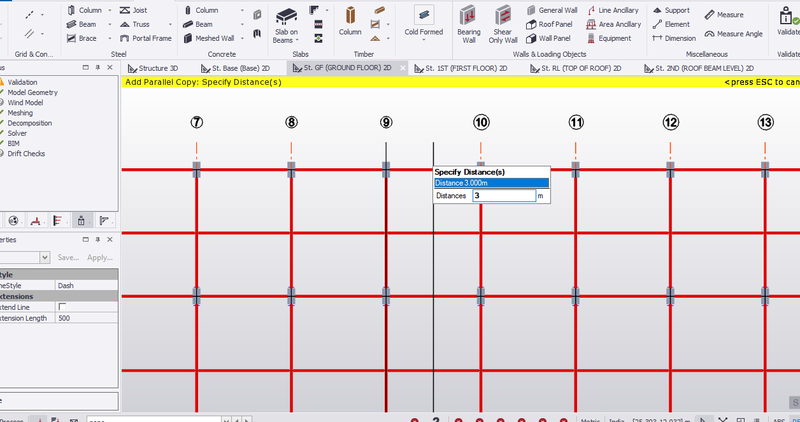
Task: Open the Truss dropdown arrow
Action: [x=170, y=24]
